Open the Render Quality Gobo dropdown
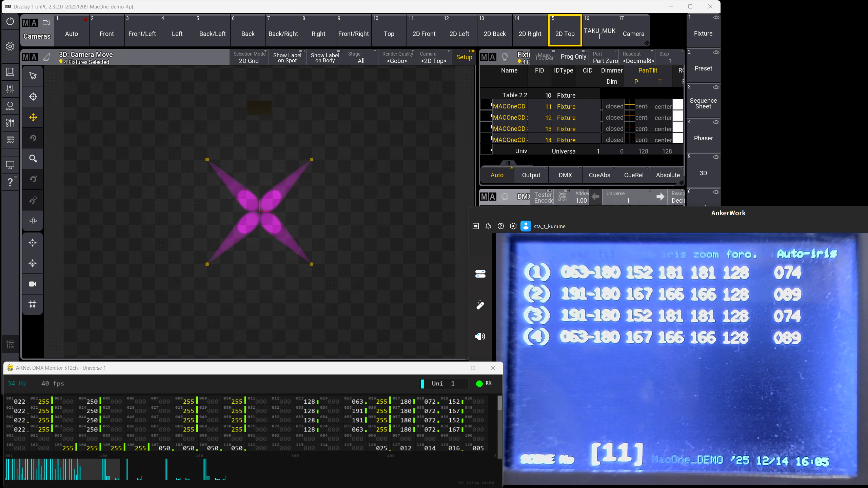The width and height of the screenshot is (868, 488). click(397, 57)
